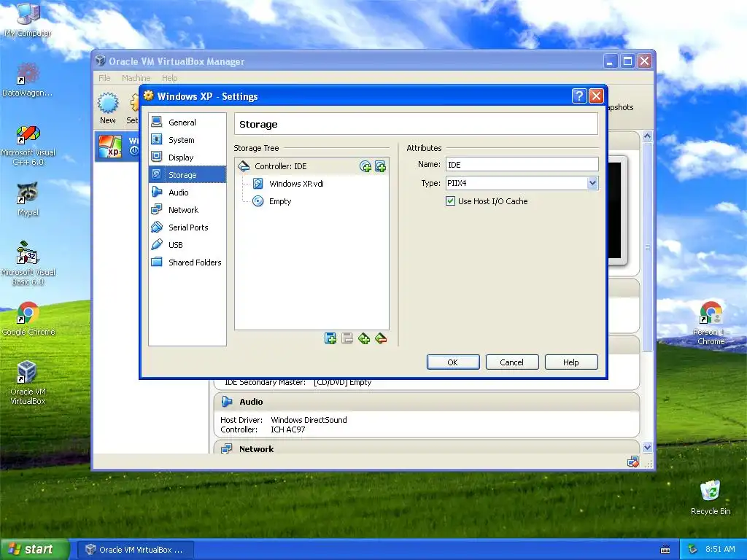This screenshot has height=560, width=747.
Task: Click scroll up arrow in Manager details
Action: click(647, 136)
